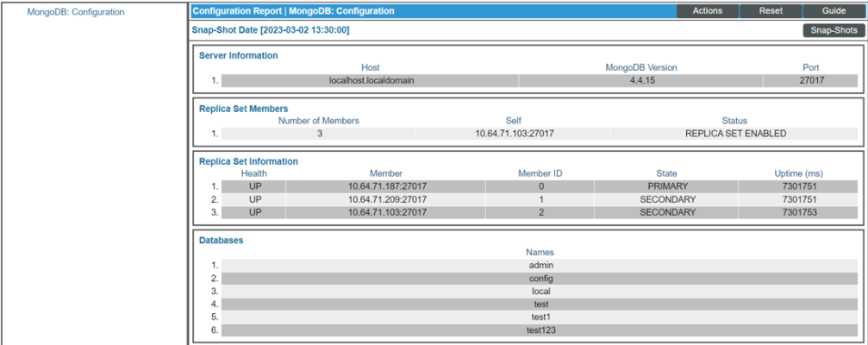
Task: Click the config database row
Action: [540, 279]
